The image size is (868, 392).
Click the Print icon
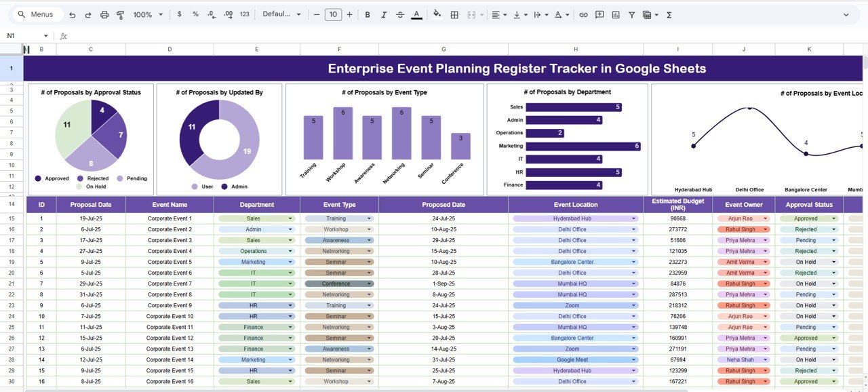click(x=104, y=14)
